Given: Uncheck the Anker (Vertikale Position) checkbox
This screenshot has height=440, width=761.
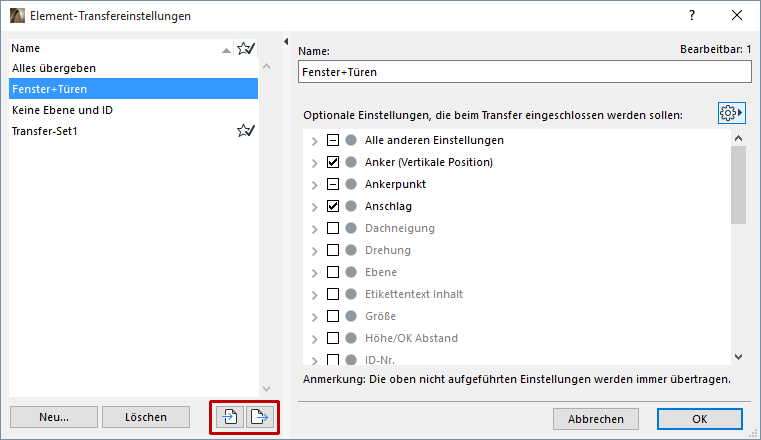Looking at the screenshot, I should pyautogui.click(x=334, y=162).
